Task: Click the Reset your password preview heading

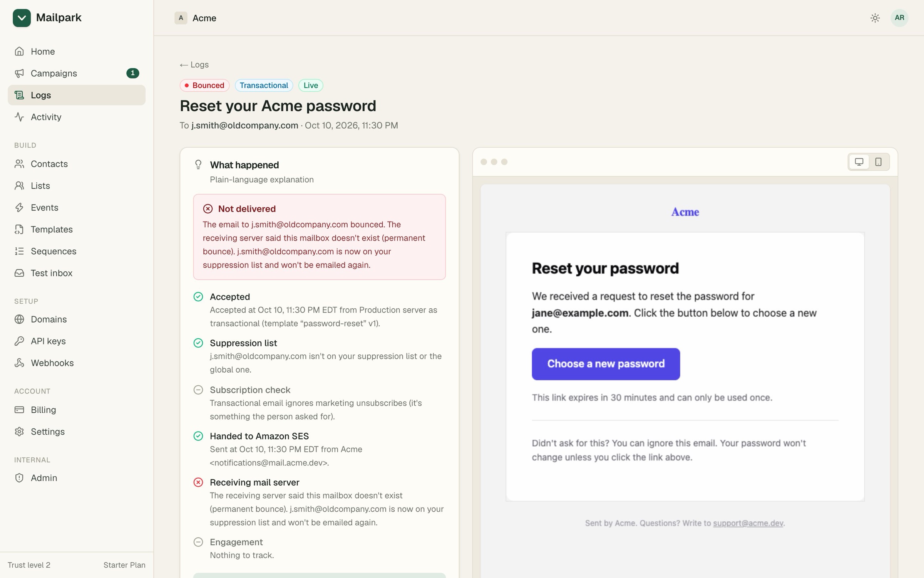Action: (605, 268)
